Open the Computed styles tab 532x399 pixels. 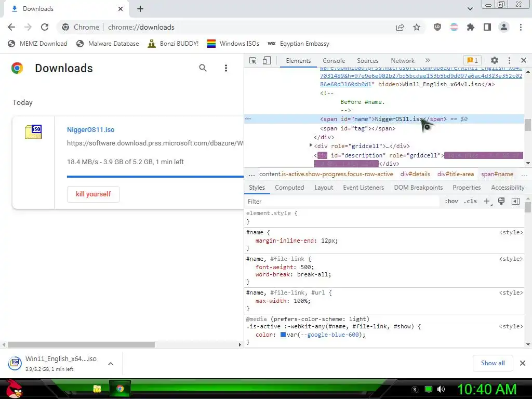[x=289, y=187]
